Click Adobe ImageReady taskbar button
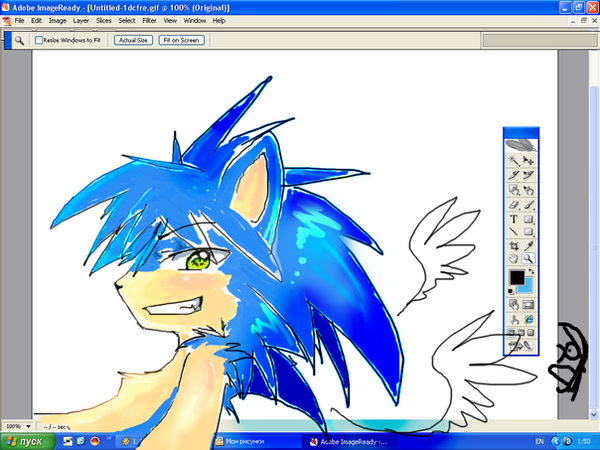Viewport: 600px width, 450px height. pos(350,442)
